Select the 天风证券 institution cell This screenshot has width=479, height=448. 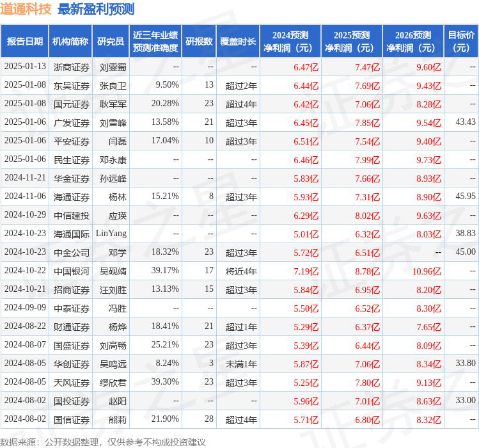[72, 383]
